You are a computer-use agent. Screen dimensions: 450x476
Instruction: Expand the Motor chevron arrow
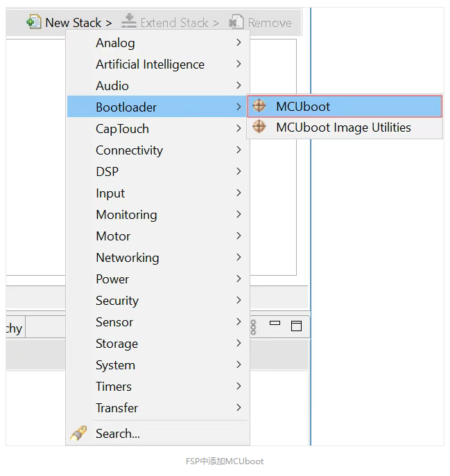pos(239,236)
